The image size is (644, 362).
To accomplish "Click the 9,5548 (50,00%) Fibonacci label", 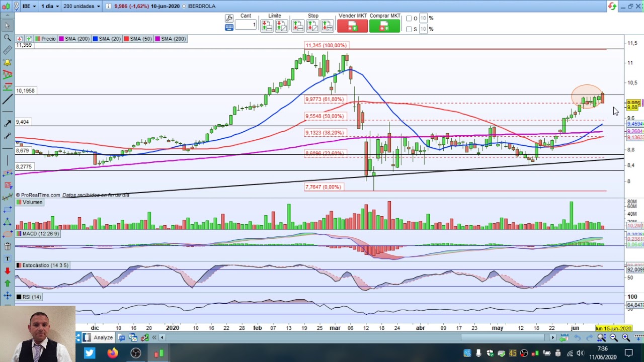I will (325, 117).
